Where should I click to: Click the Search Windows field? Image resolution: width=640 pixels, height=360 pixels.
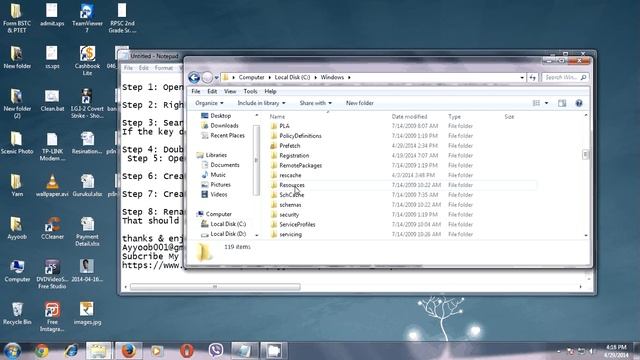pos(565,77)
